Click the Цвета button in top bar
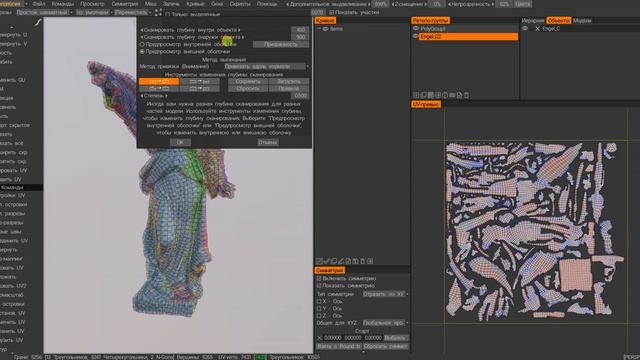Viewport: 640px width, 360px height. coord(522,4)
